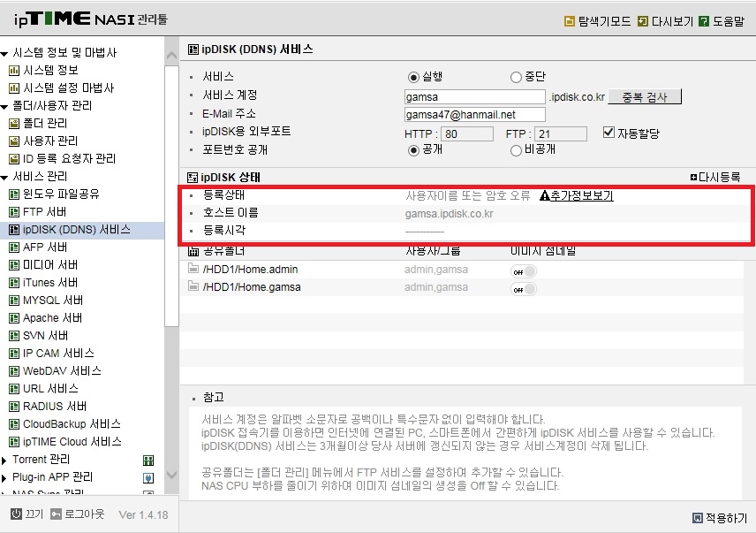Expand the Plug-in APP 관리 section
The image size is (756, 533).
[4, 478]
